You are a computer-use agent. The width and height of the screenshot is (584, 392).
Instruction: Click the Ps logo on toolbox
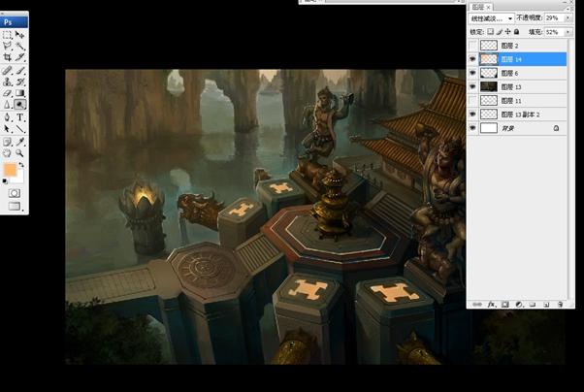[x=8, y=22]
